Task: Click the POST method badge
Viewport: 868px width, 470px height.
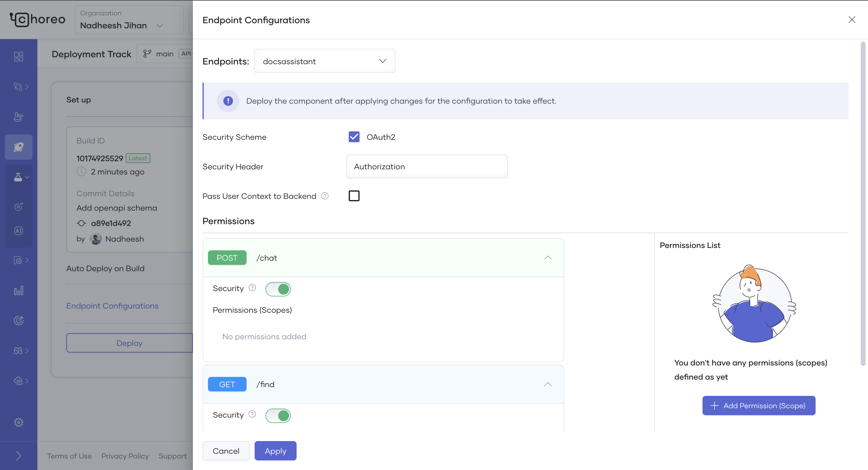Action: (227, 258)
